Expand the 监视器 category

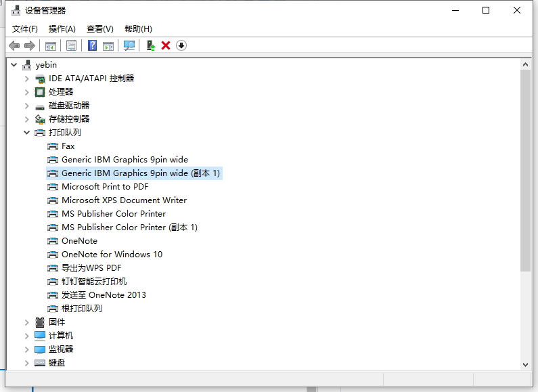[x=27, y=349]
